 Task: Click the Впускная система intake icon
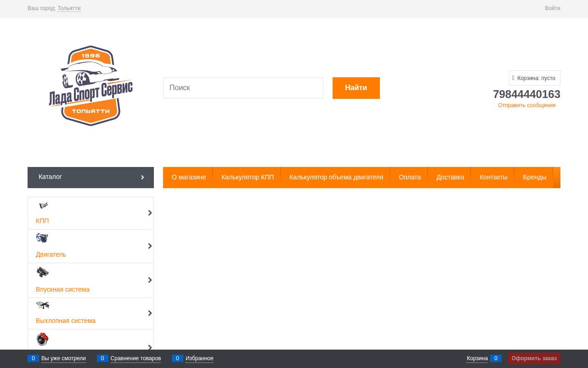pyautogui.click(x=42, y=272)
